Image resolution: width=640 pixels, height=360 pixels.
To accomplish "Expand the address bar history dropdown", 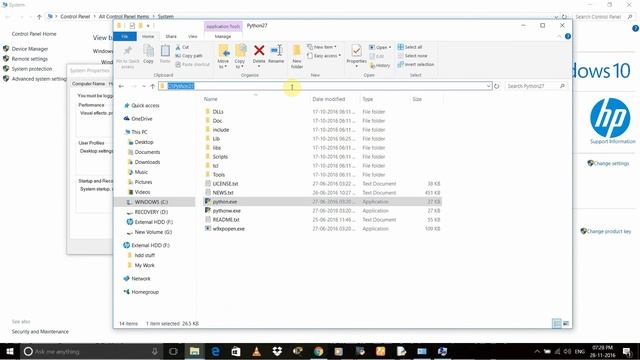I will click(488, 86).
